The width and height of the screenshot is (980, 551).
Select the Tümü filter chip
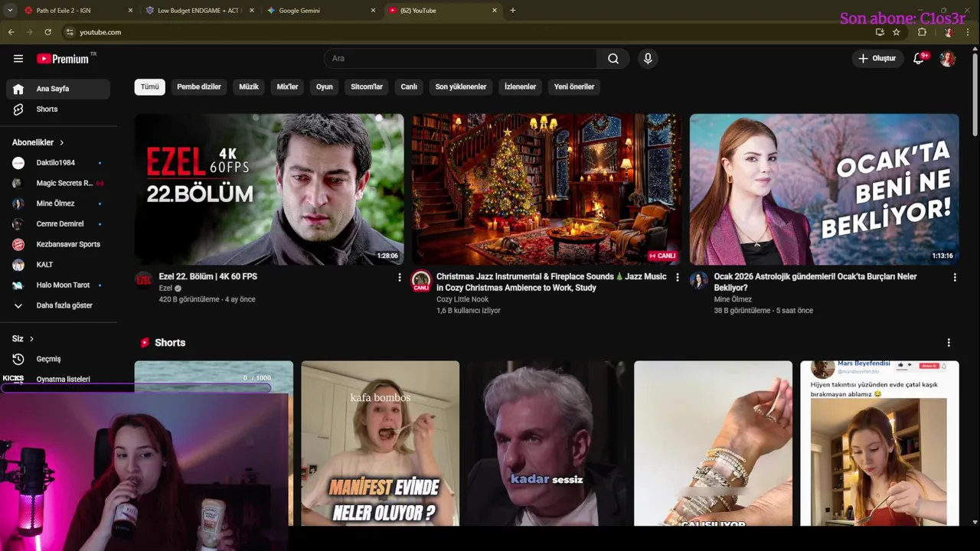150,86
